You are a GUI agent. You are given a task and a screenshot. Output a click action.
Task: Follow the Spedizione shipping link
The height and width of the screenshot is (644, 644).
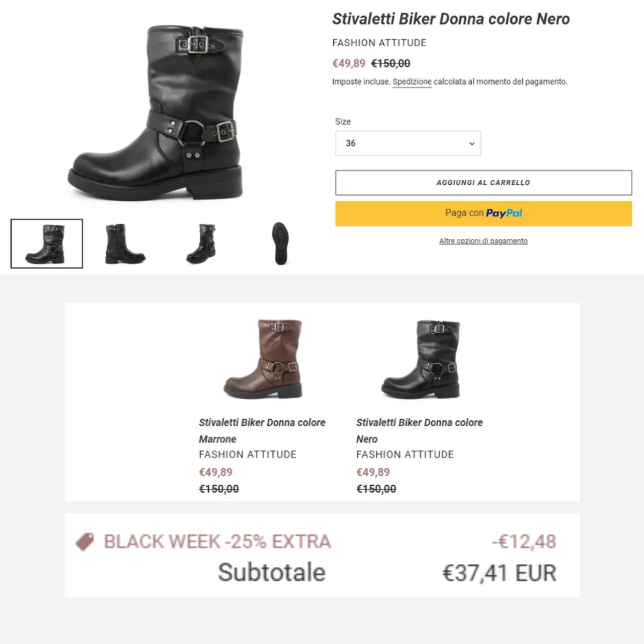coord(412,82)
